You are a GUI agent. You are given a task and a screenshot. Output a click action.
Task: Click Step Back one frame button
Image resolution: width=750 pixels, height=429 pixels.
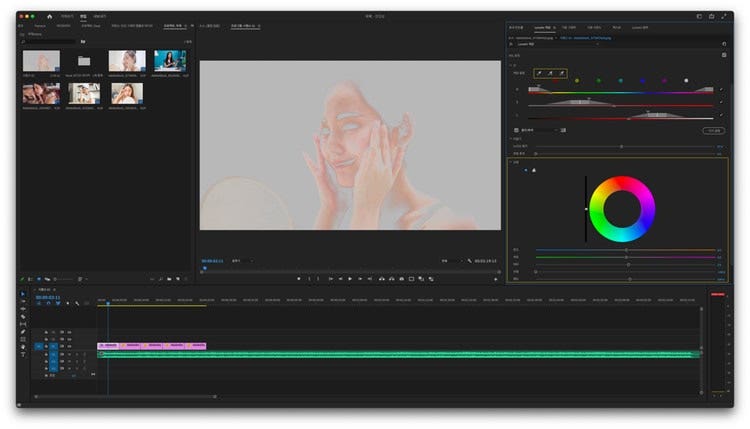coord(341,279)
